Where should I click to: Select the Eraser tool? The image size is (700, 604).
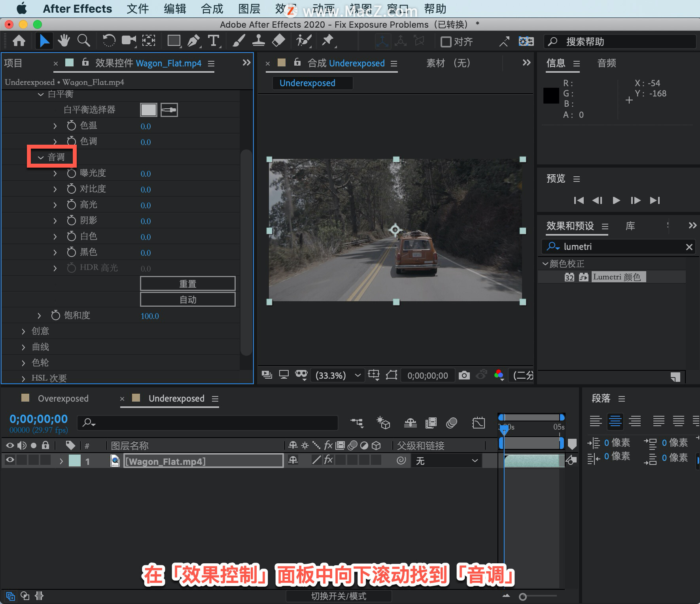[x=279, y=41]
